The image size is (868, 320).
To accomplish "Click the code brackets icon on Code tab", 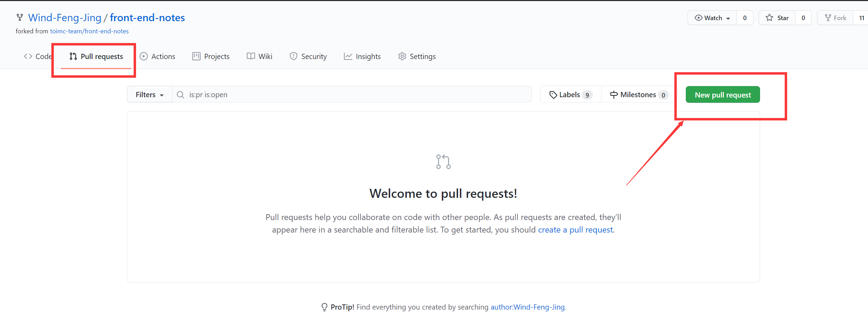I will pos(28,56).
